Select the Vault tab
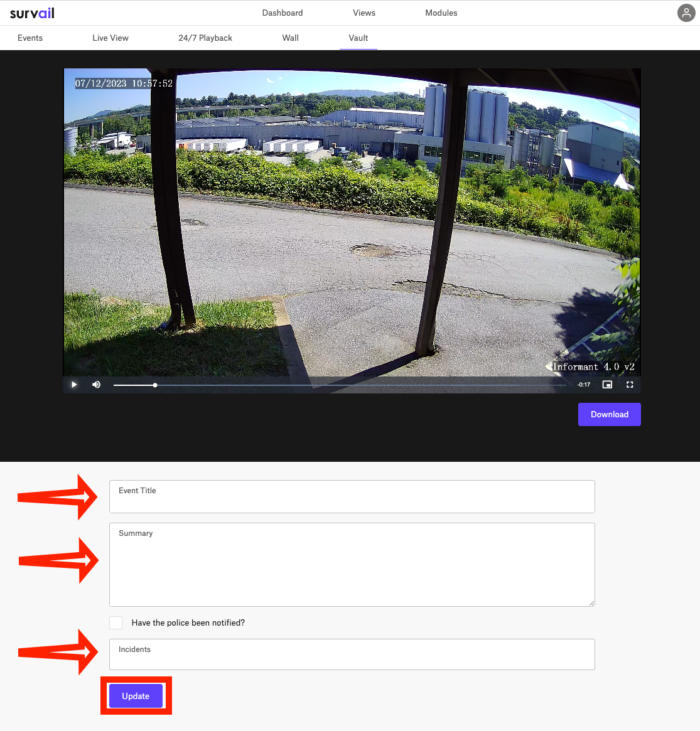 (x=358, y=38)
